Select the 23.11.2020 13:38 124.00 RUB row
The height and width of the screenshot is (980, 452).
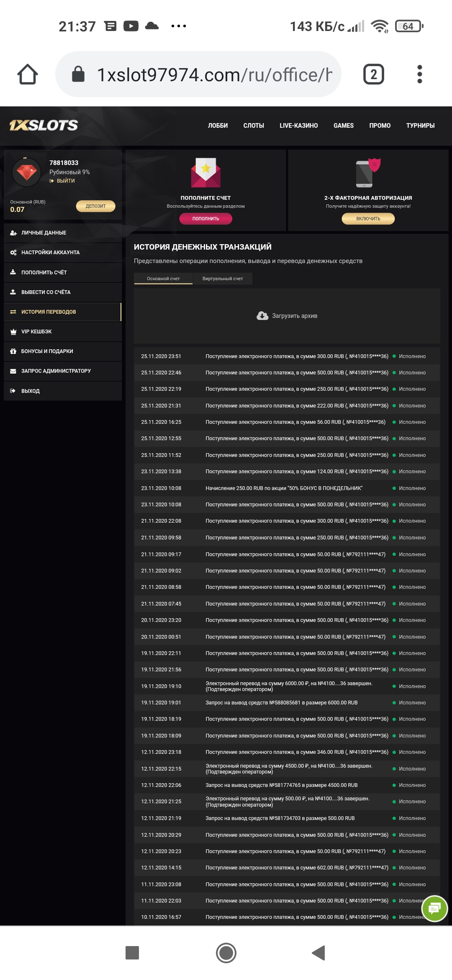[x=287, y=472]
